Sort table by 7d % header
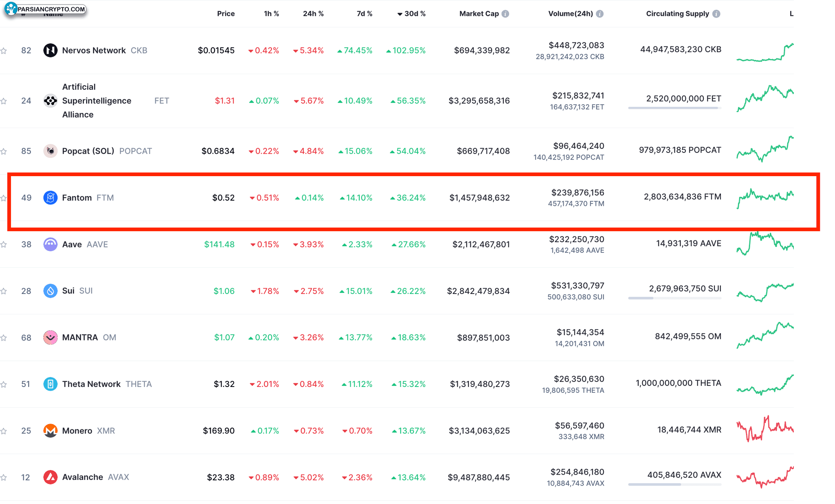This screenshot has width=835, height=504. click(364, 14)
